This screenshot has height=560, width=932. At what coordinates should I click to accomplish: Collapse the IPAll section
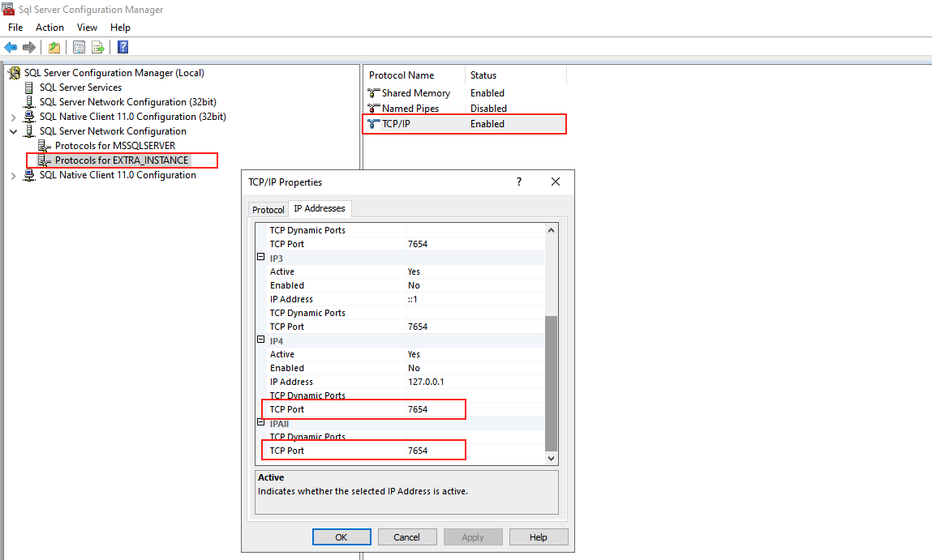260,422
